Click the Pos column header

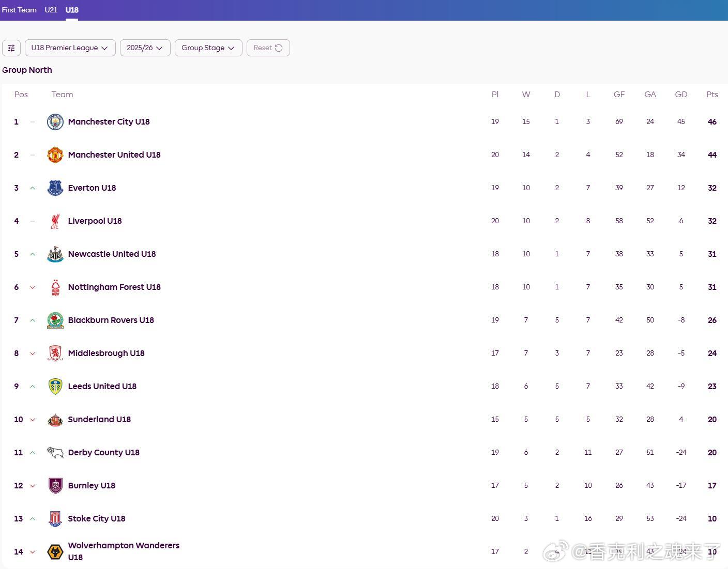click(x=21, y=95)
